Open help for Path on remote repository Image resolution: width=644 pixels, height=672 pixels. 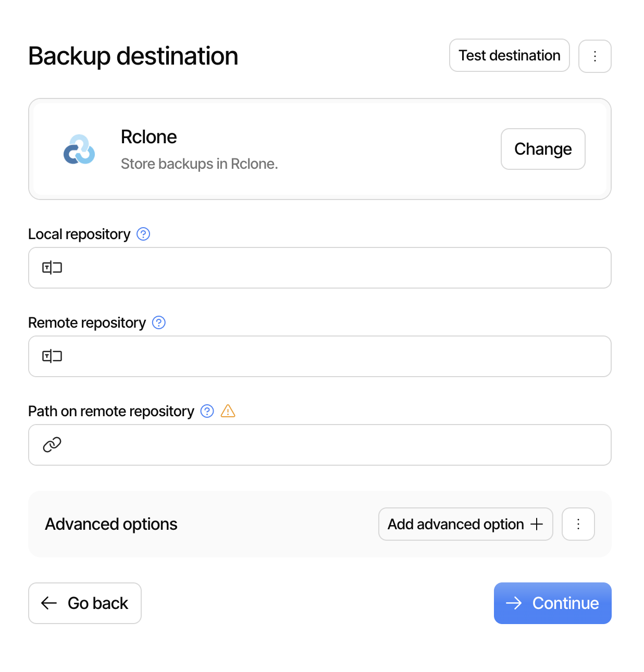point(207,412)
